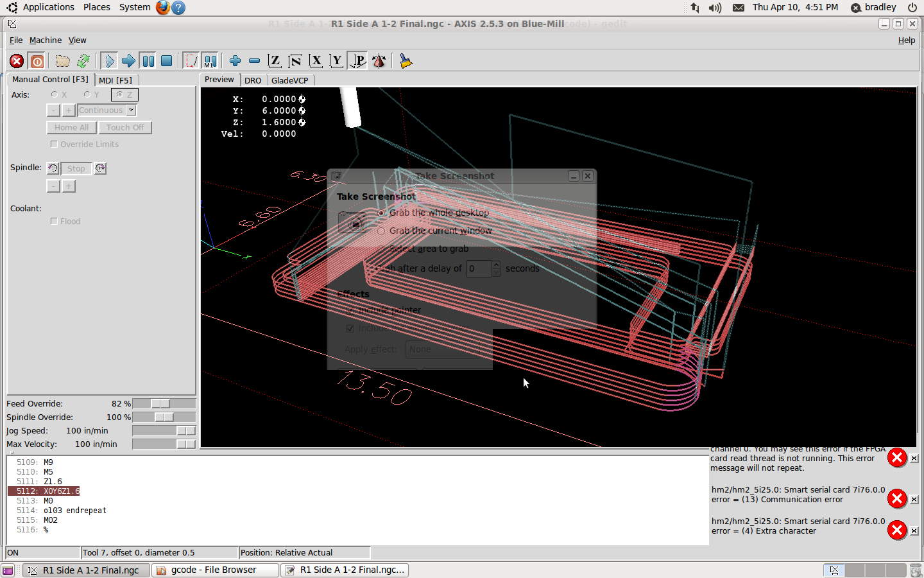Click the spindle Stop button
Screen dimensions: 924x578
coord(76,168)
